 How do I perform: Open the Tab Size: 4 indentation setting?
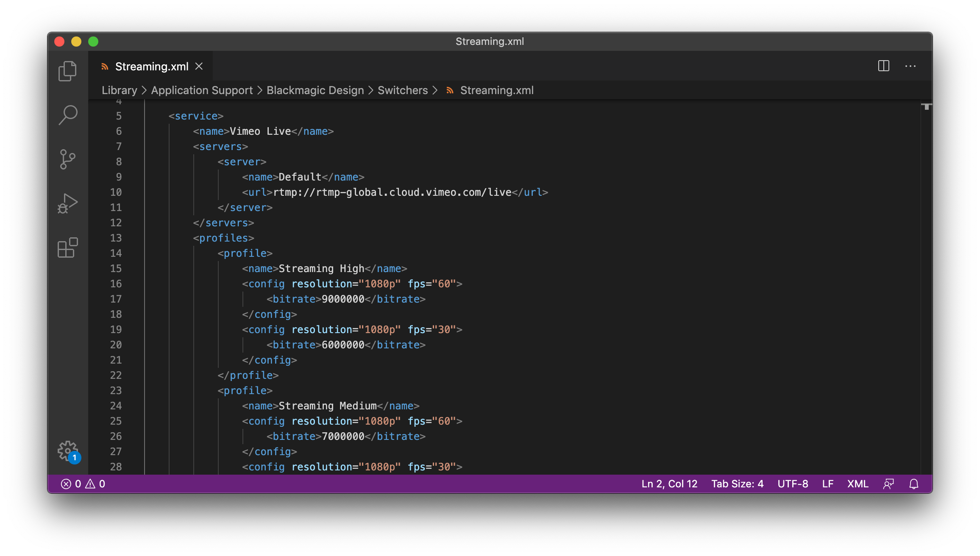pos(737,484)
